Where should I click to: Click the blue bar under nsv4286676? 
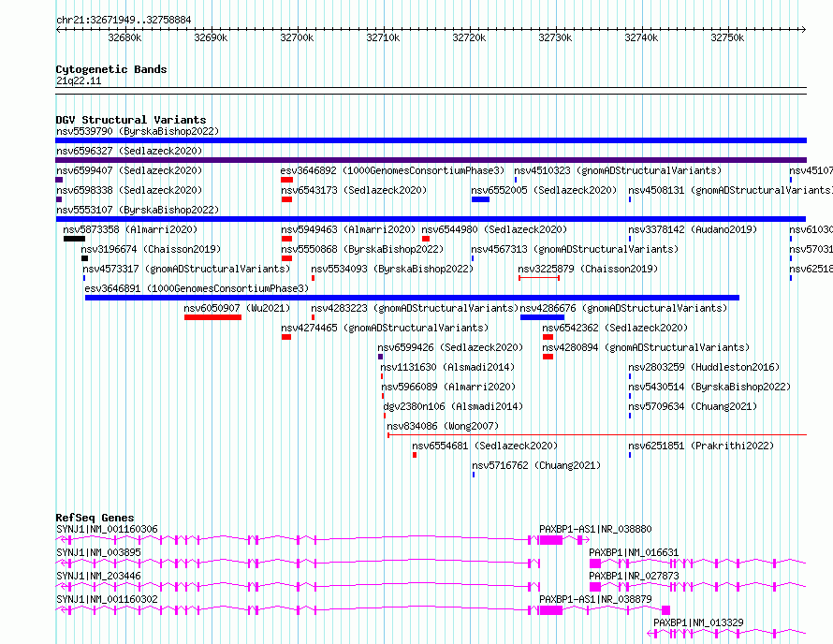pyautogui.click(x=543, y=317)
